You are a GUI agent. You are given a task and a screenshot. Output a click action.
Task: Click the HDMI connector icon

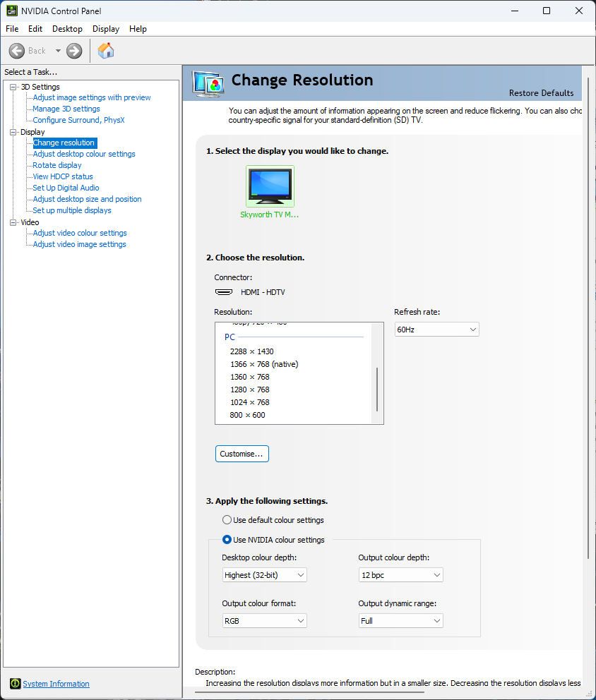pyautogui.click(x=224, y=292)
